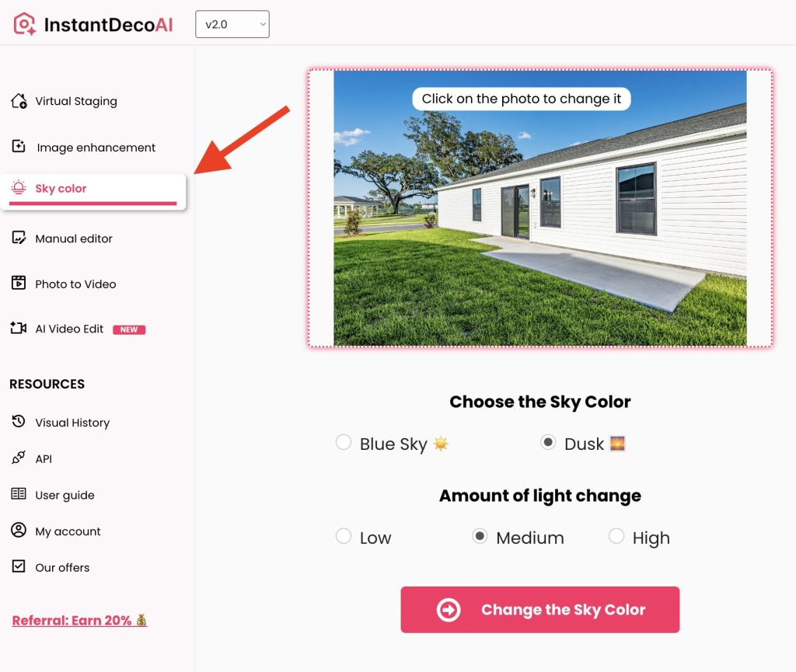Image resolution: width=796 pixels, height=672 pixels.
Task: Select the Blue Sky radio option
Action: [344, 442]
